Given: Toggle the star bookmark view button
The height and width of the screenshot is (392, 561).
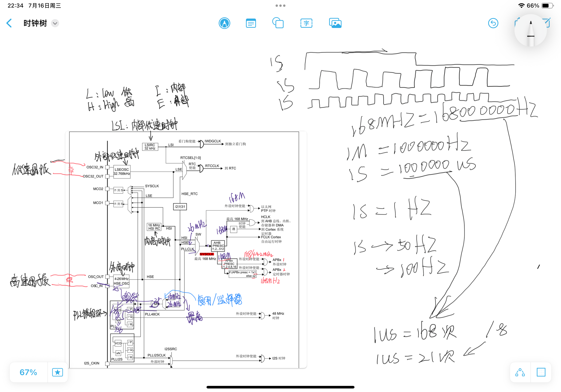Looking at the screenshot, I should (x=57, y=372).
